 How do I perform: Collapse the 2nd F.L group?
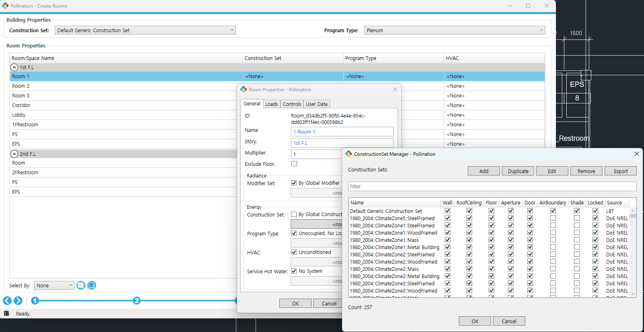point(14,154)
